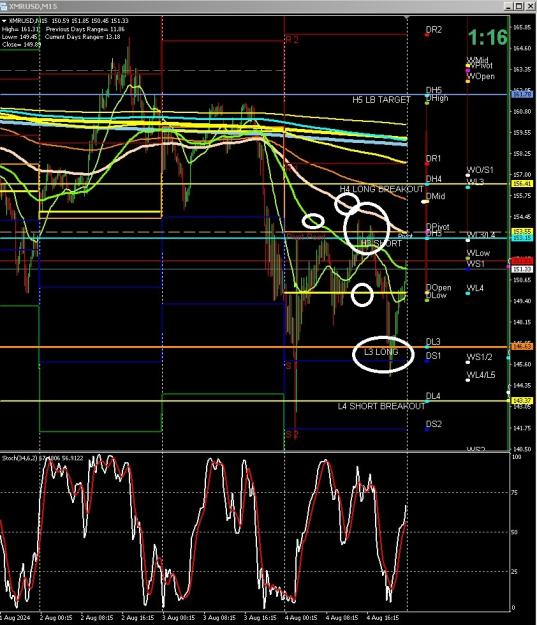Image resolution: width=537 pixels, height=625 pixels.
Task: Click the 4 Aug 00:15 time axis marker
Action: [x=301, y=617]
